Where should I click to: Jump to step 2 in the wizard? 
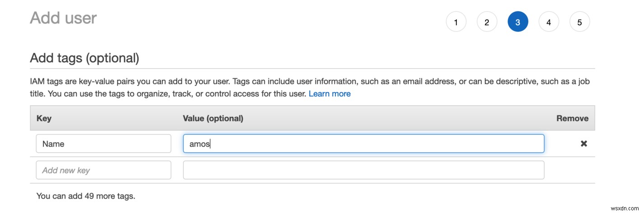(487, 22)
